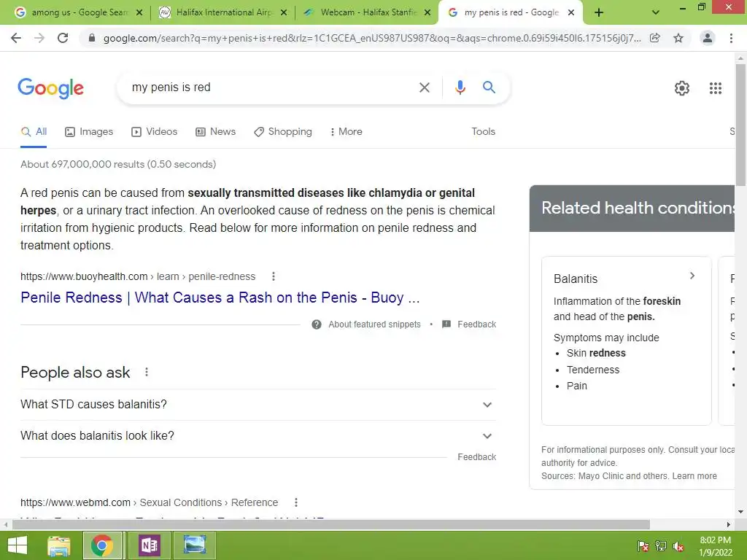
Task: Open options dots beside buoyhealth result
Action: pos(273,276)
